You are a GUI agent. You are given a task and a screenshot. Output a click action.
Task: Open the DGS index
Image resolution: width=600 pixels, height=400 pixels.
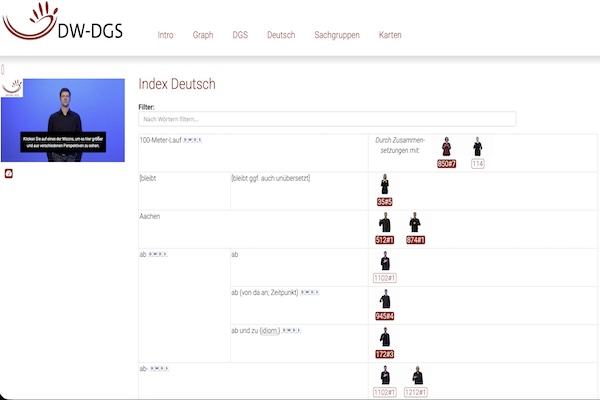click(x=240, y=35)
